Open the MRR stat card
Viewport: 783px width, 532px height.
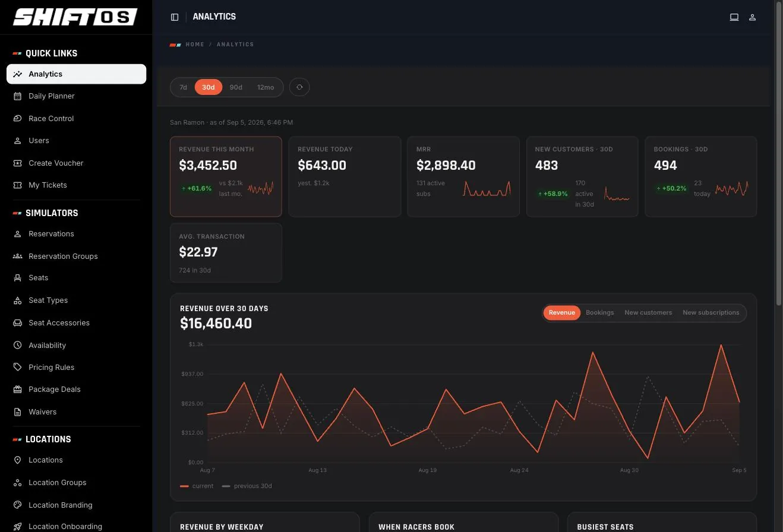coord(463,176)
